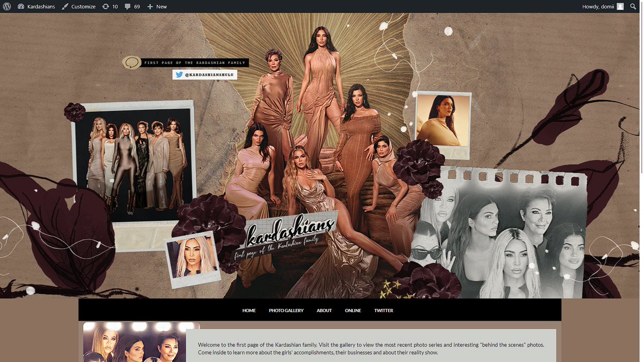Click the updates icon showing 10
The width and height of the screenshot is (644, 362).
coord(109,6)
